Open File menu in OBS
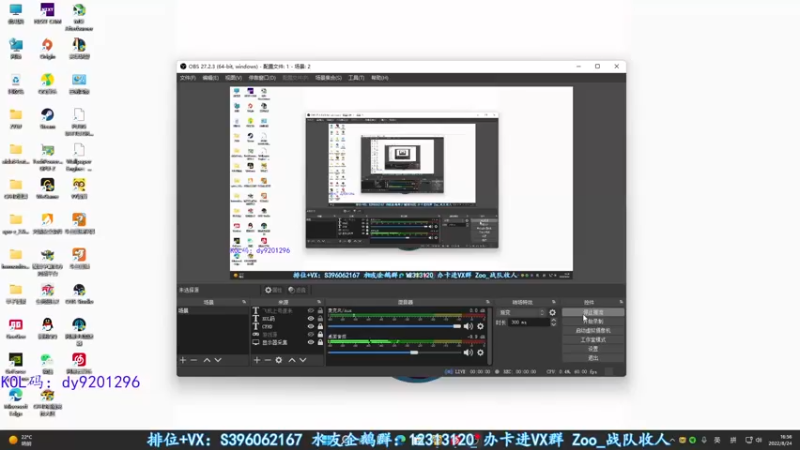This screenshot has width=800, height=450. point(187,78)
